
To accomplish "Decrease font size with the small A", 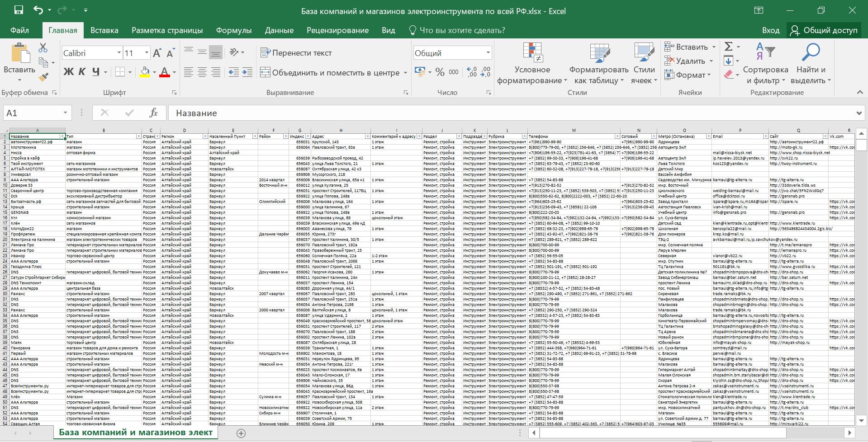I will [x=171, y=53].
